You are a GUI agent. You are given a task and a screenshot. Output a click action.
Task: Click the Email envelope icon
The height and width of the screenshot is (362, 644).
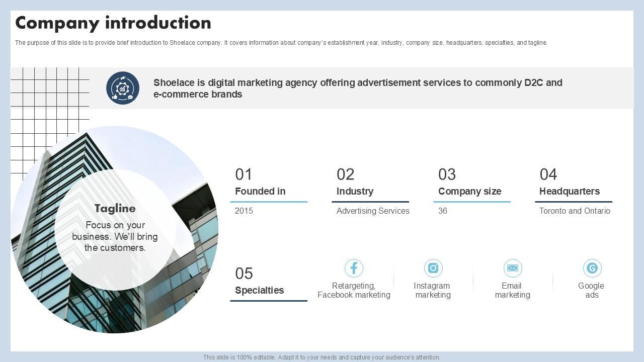pyautogui.click(x=513, y=268)
